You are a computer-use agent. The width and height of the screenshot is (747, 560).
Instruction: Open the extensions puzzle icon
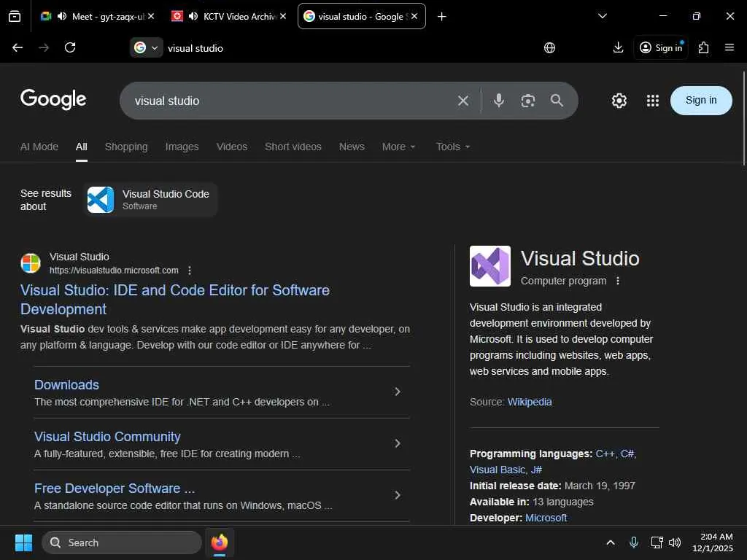click(x=703, y=47)
